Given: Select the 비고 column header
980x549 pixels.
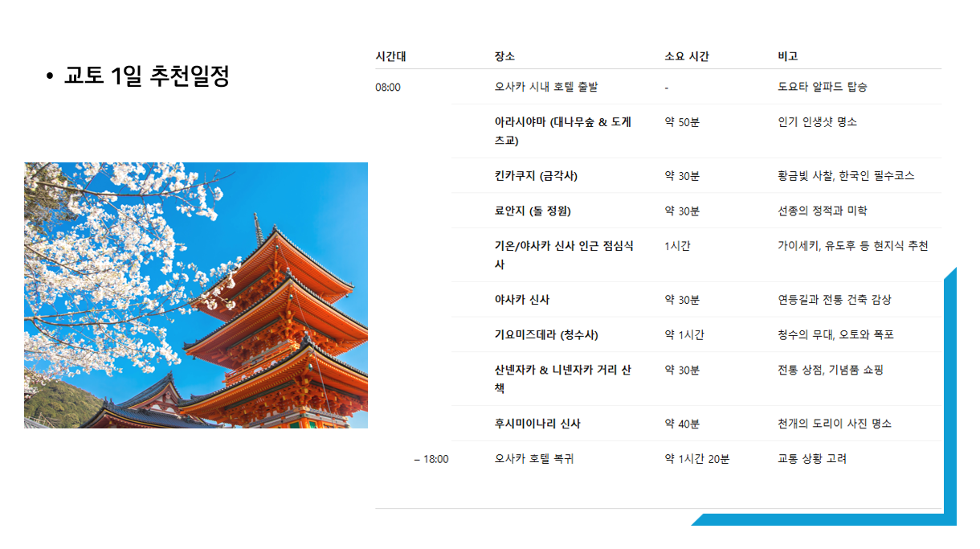Looking at the screenshot, I should pyautogui.click(x=787, y=56).
